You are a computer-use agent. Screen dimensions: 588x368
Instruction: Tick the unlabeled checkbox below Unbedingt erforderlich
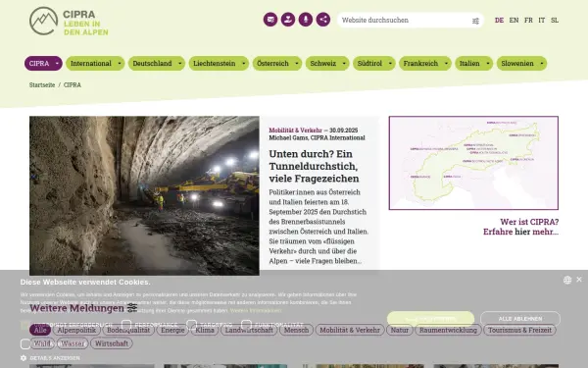(x=25, y=344)
